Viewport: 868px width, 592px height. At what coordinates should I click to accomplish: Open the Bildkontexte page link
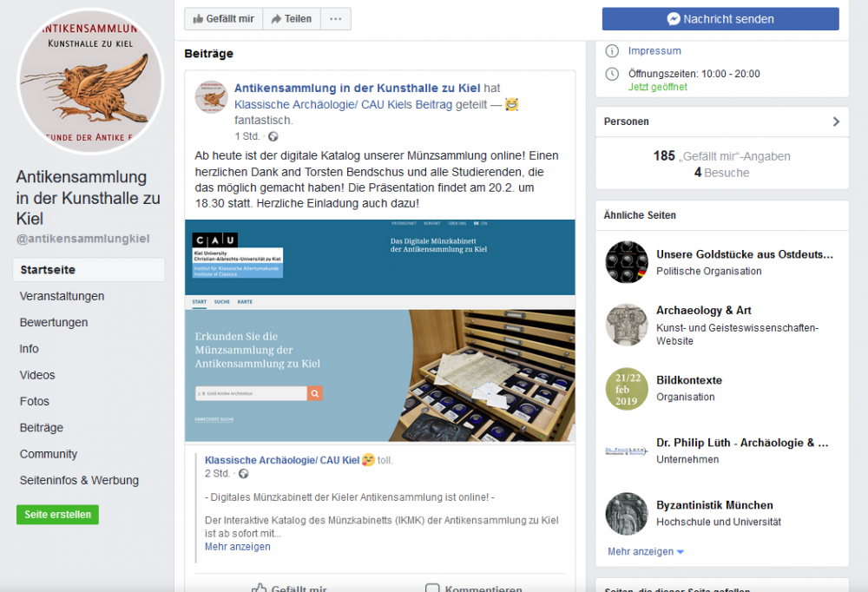pyautogui.click(x=689, y=380)
